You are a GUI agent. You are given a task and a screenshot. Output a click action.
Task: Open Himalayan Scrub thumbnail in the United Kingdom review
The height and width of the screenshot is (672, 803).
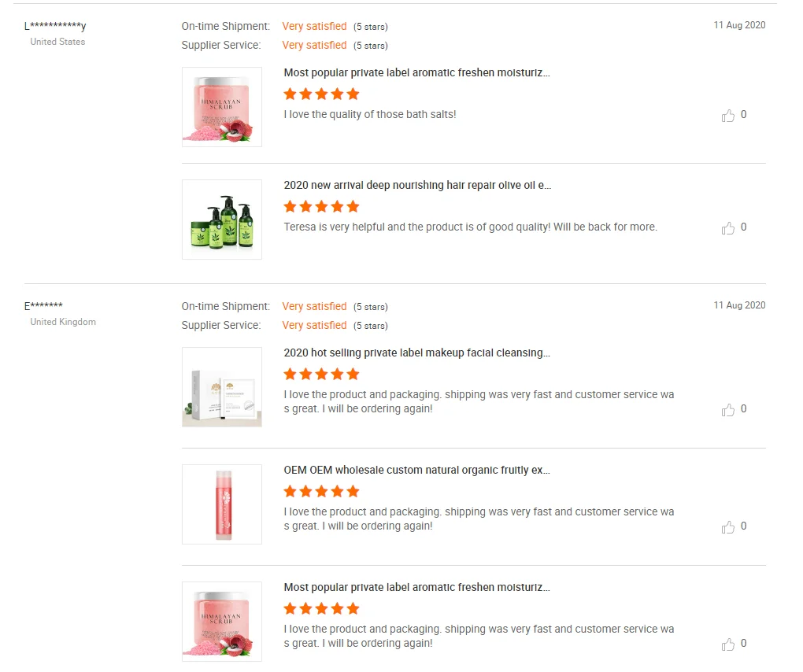click(222, 622)
